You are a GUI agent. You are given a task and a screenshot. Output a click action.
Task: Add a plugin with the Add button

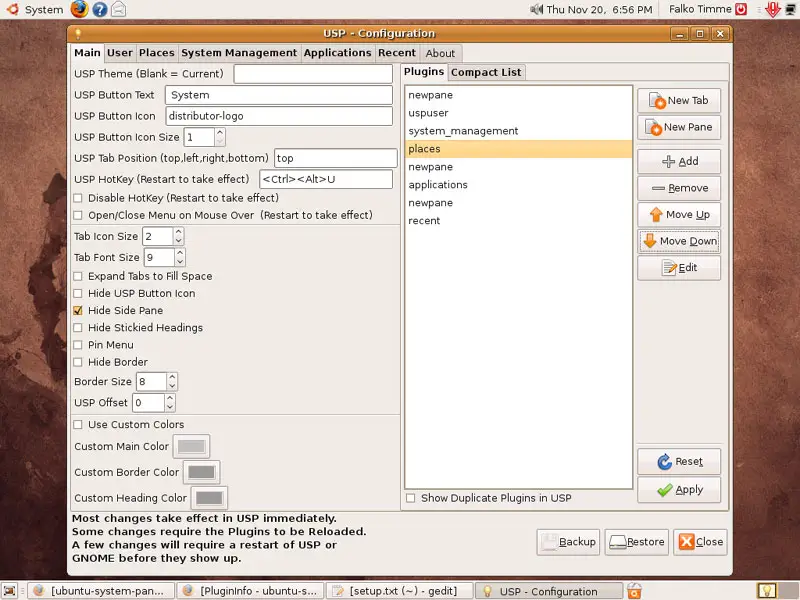pyautogui.click(x=679, y=161)
